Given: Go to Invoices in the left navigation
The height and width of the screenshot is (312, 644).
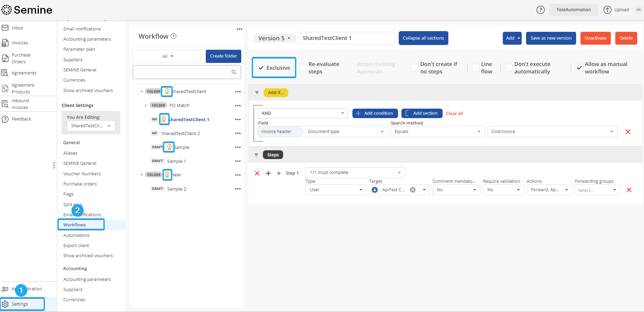Looking at the screenshot, I should tap(20, 43).
